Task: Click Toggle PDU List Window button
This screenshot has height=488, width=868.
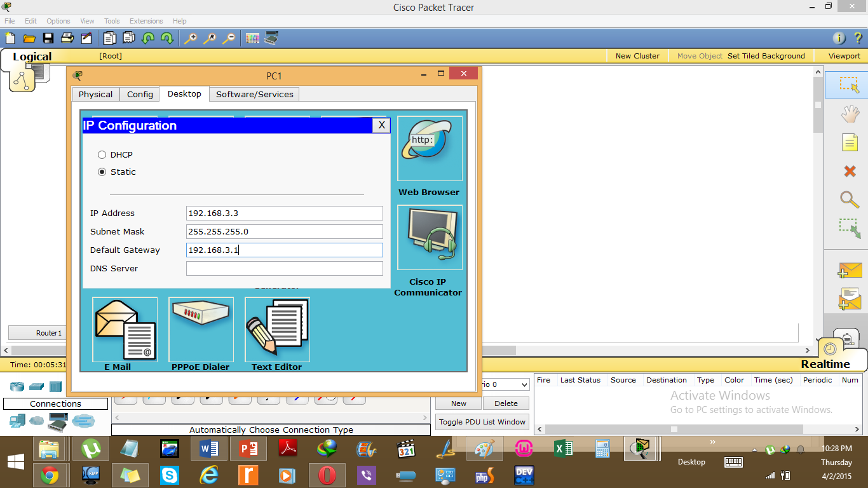Action: click(482, 421)
